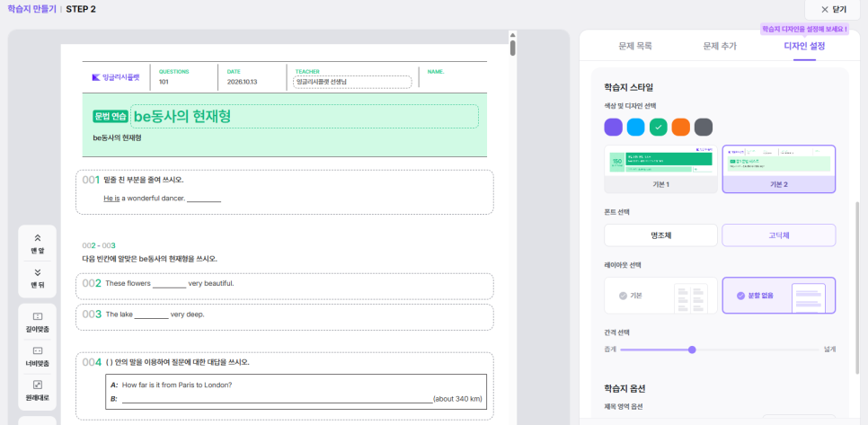Select the dark gray color swatch
The image size is (868, 425).
click(x=704, y=128)
